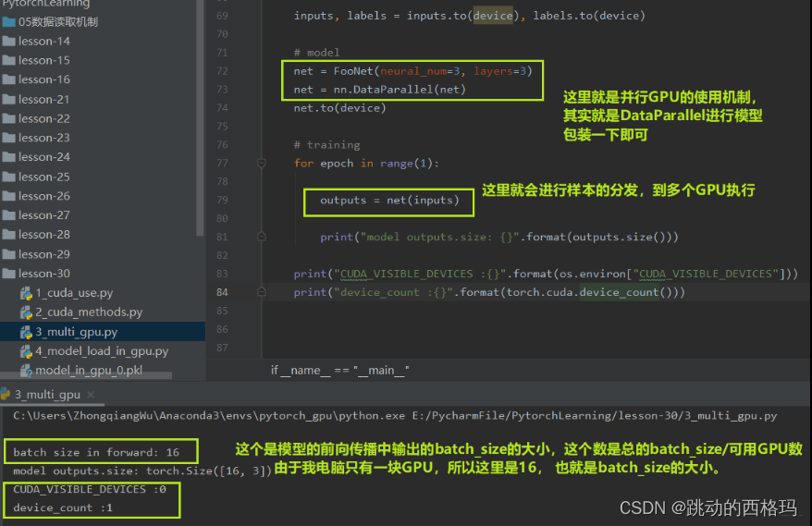This screenshot has width=812, height=526.
Task: Click outputs = net(inputs) code line
Action: coord(389,201)
